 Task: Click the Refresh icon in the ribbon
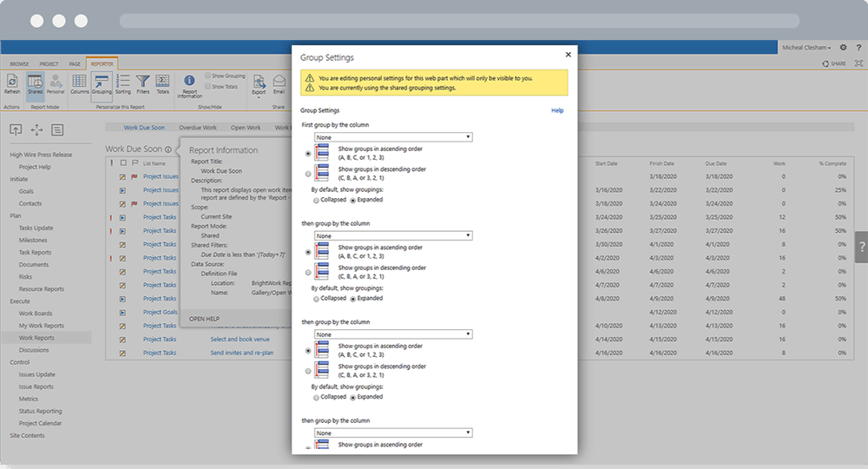12,82
